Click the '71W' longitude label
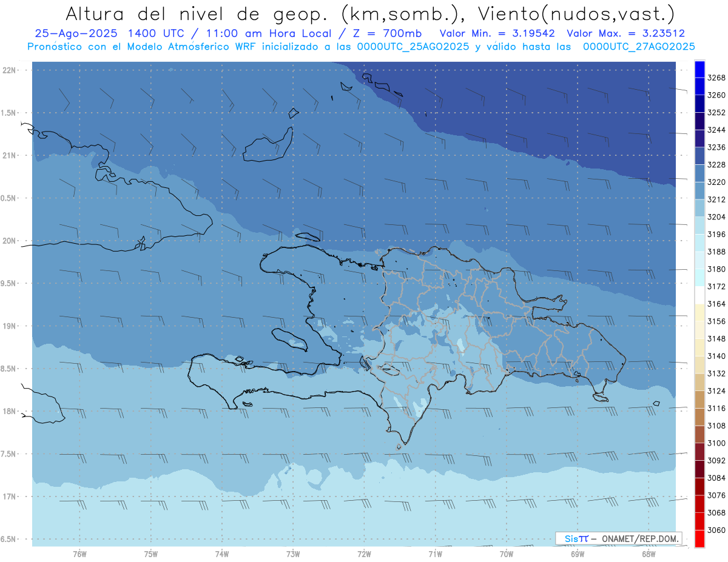 click(435, 554)
